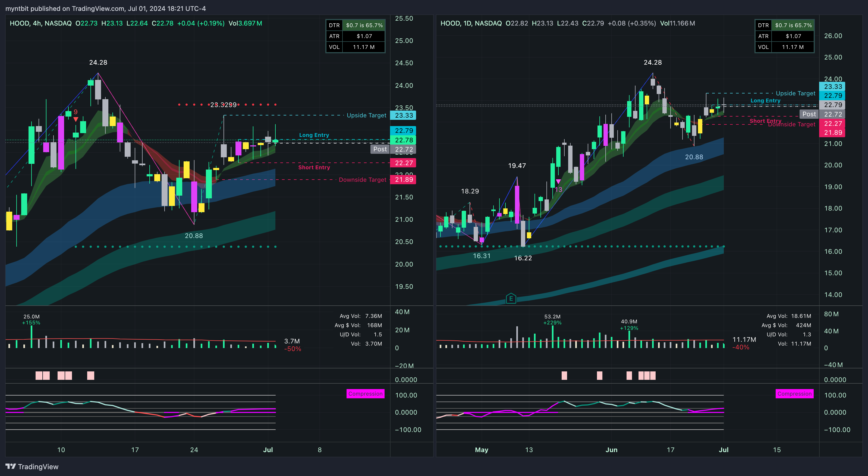Screen dimensions: 868x476
Task: Click the 16.31 swing low label on the daily chart
Action: click(x=482, y=256)
